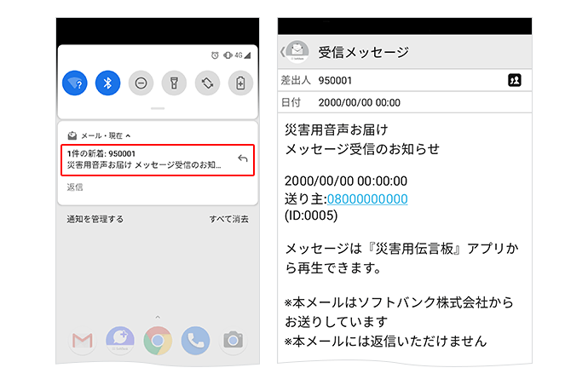Tap the ※本メールはソフトバンク株式会社から note
Screen dimensions: 588x385
[x=399, y=302]
